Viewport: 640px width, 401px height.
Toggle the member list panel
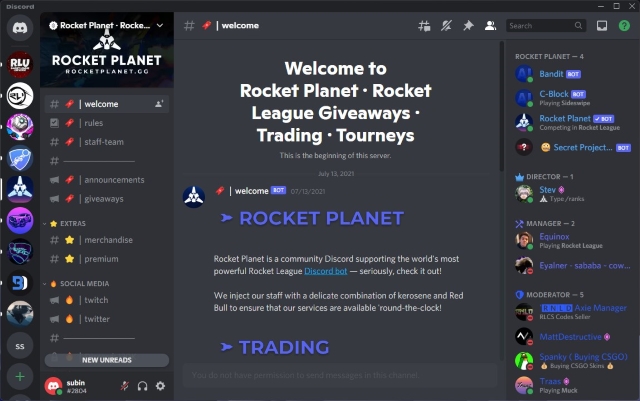point(490,26)
